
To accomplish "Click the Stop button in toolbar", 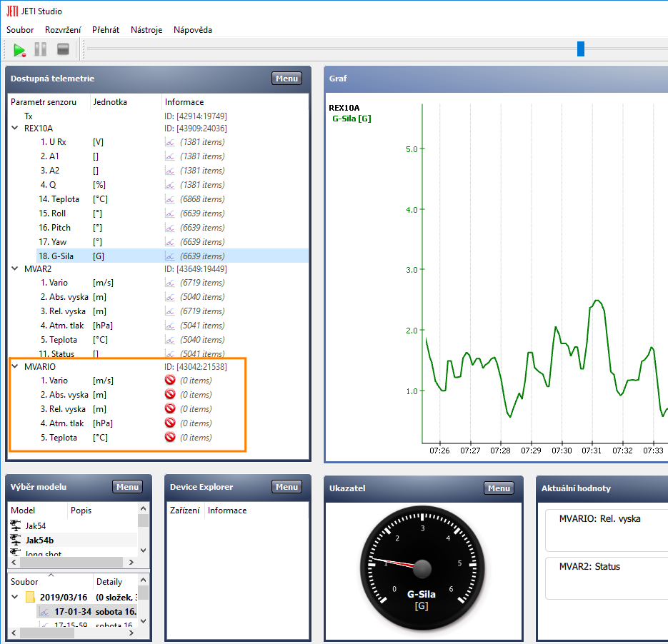I will pyautogui.click(x=63, y=49).
